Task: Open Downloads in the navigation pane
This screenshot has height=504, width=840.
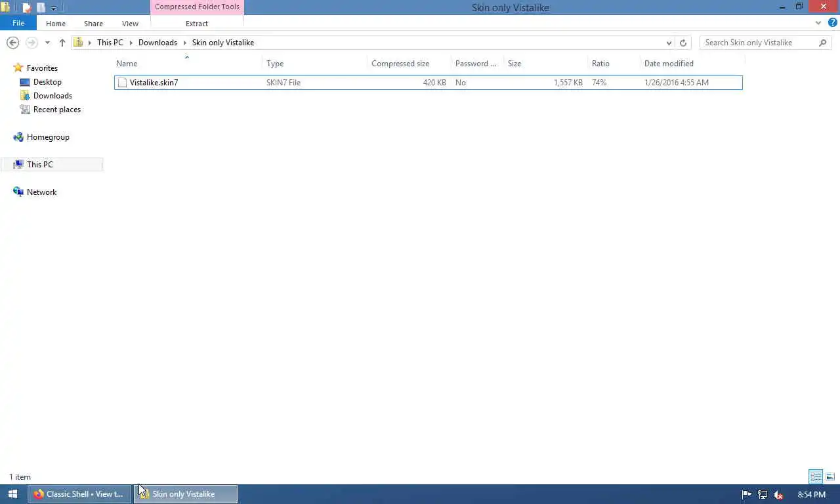Action: tap(52, 96)
